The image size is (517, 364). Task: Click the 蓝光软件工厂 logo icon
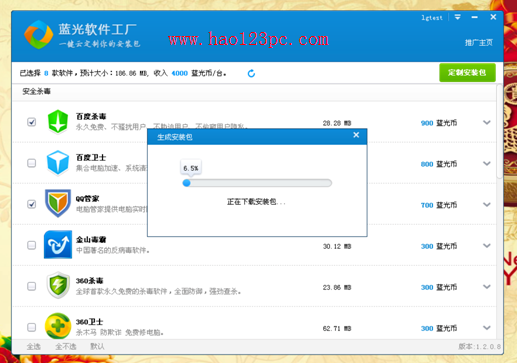pyautogui.click(x=38, y=35)
